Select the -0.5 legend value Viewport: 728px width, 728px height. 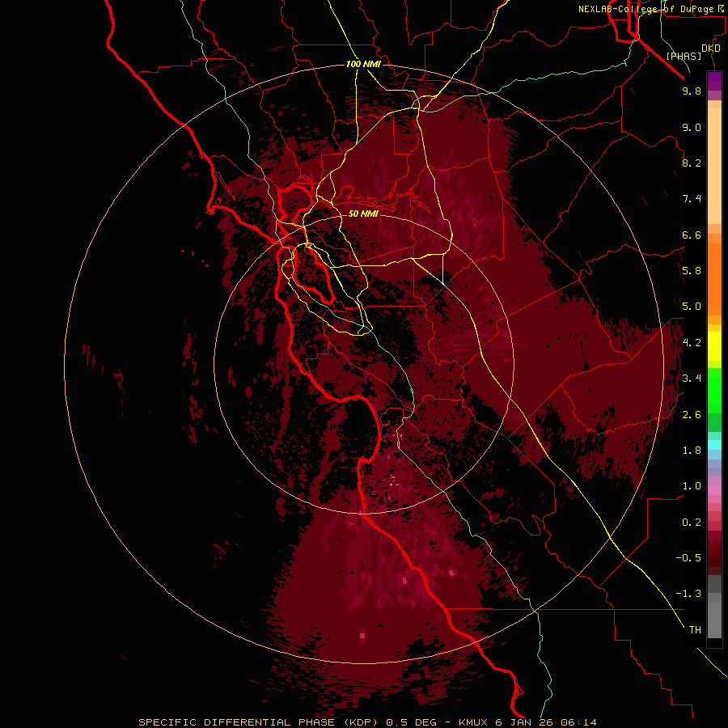coord(688,558)
